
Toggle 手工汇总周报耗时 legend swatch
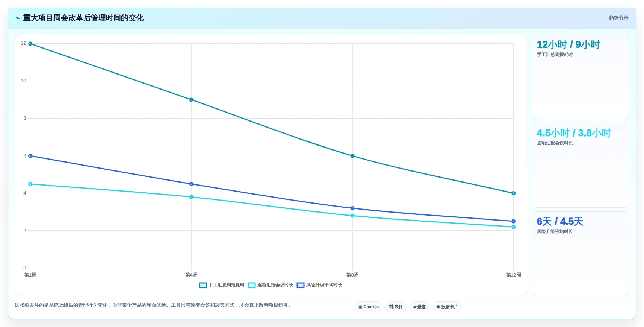pos(203,285)
